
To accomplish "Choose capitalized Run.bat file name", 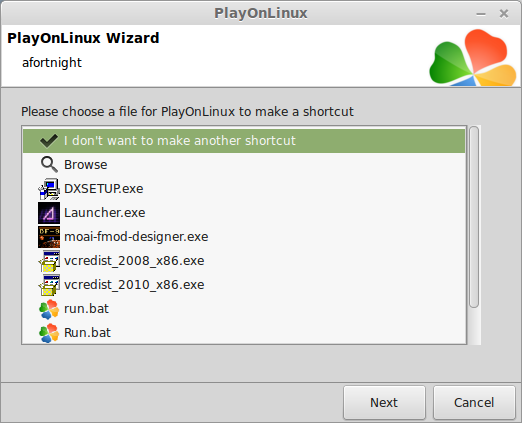I will coord(87,333).
